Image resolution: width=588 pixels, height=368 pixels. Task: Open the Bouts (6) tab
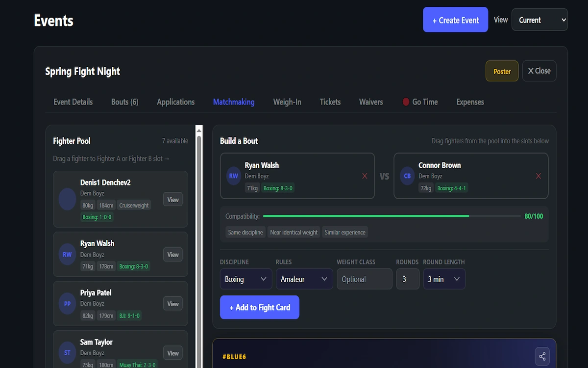click(124, 102)
